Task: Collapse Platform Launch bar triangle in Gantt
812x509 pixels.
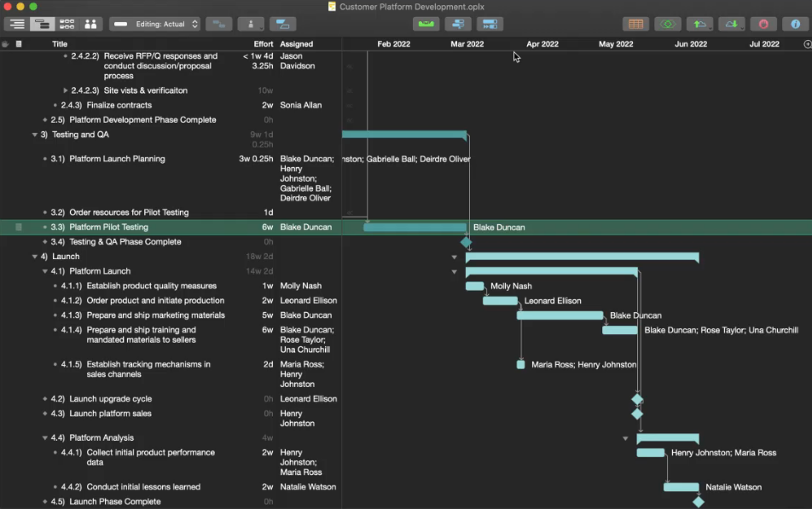Action: click(454, 271)
